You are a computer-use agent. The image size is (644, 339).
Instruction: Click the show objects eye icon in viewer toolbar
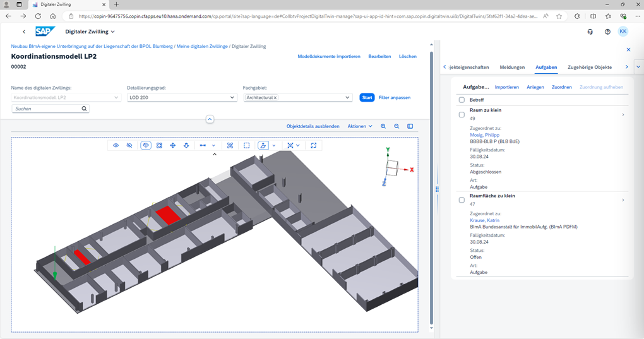coord(116,145)
